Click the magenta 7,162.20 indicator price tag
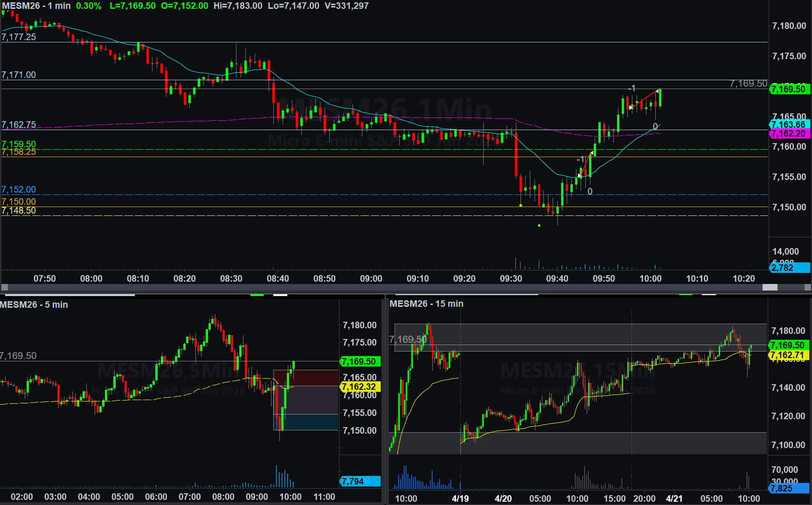The width and height of the screenshot is (812, 505). tap(789, 134)
